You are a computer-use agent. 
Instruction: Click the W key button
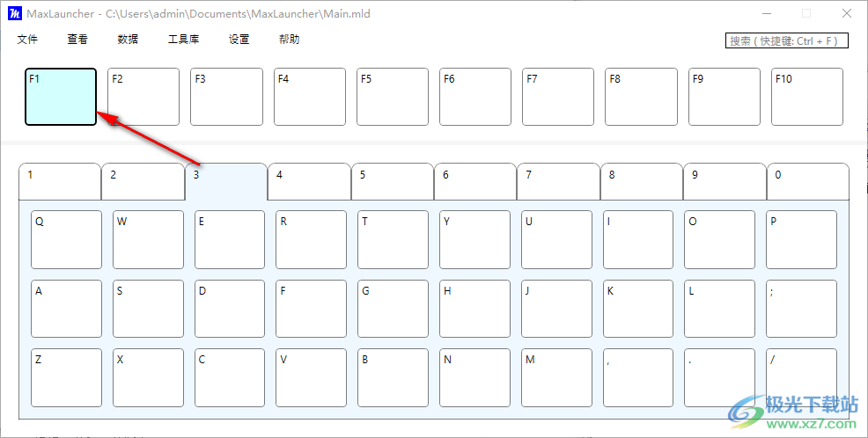(x=149, y=239)
